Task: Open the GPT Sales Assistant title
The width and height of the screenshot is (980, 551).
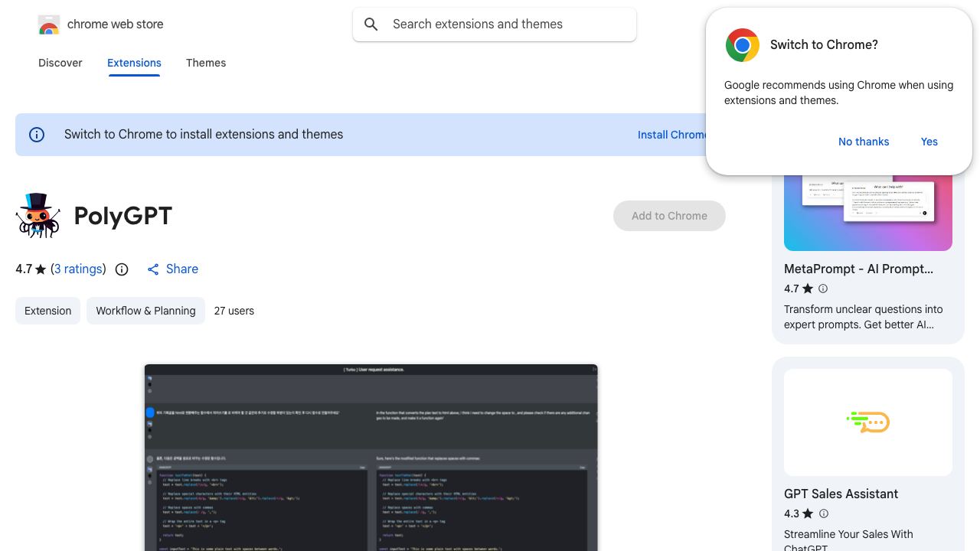Action: click(841, 494)
